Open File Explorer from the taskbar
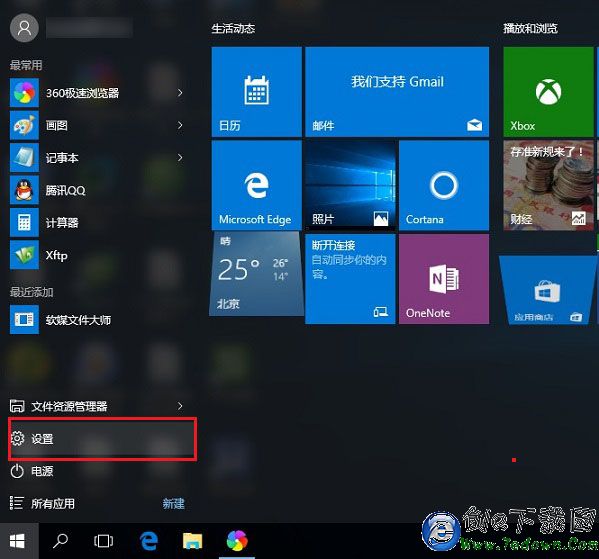Image resolution: width=599 pixels, height=559 pixels. (193, 541)
